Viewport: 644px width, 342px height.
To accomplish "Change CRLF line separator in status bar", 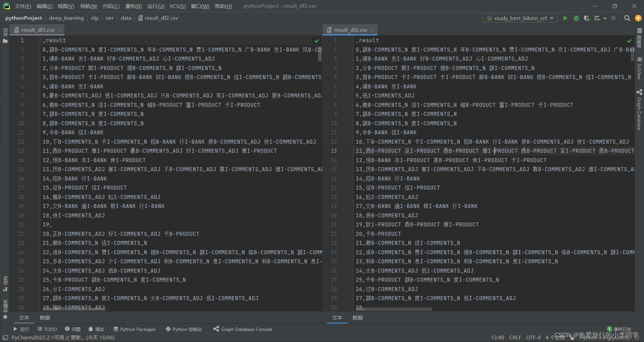I will (515, 337).
